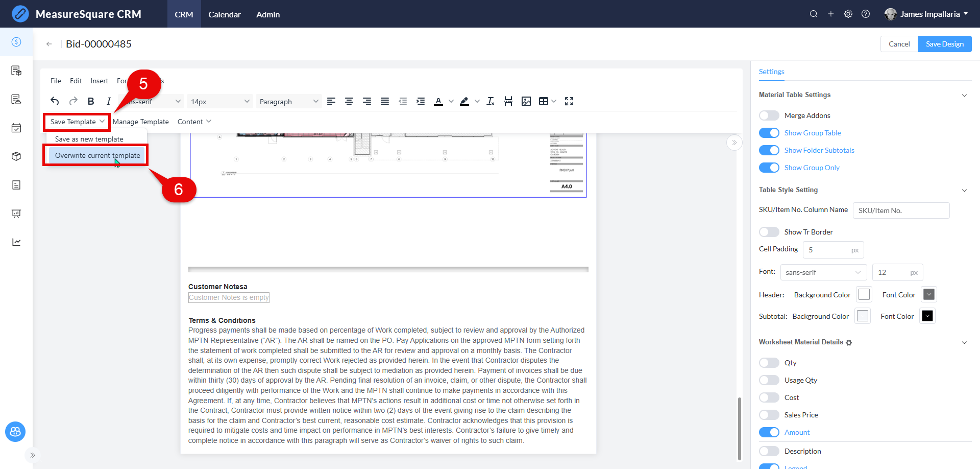Open the help question mark icon

(x=866, y=14)
